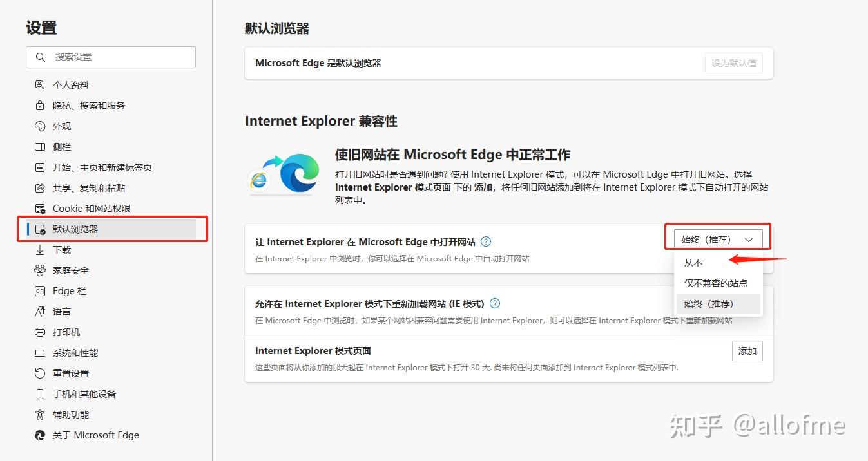Open the Cookie 和网站权限 icon
Viewport: 868px width, 461px height.
(x=39, y=208)
